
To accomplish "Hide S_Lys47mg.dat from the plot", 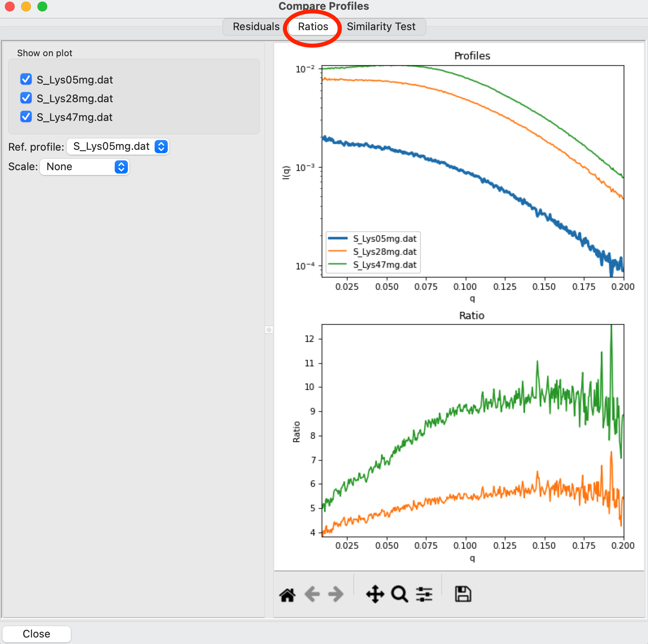I will (26, 117).
